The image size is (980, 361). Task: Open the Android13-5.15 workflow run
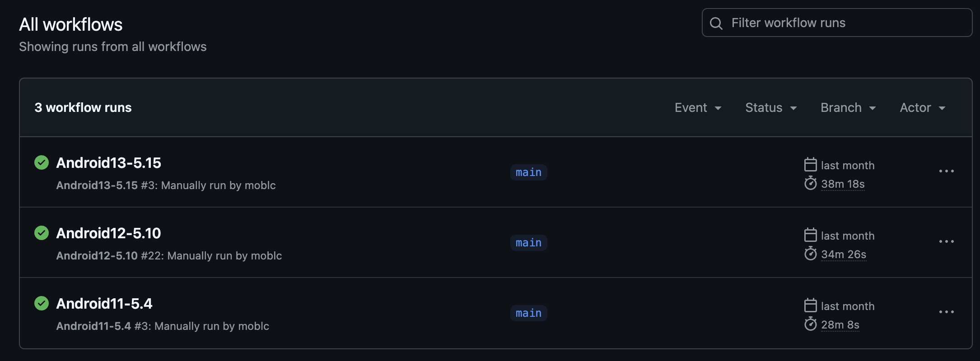point(108,163)
